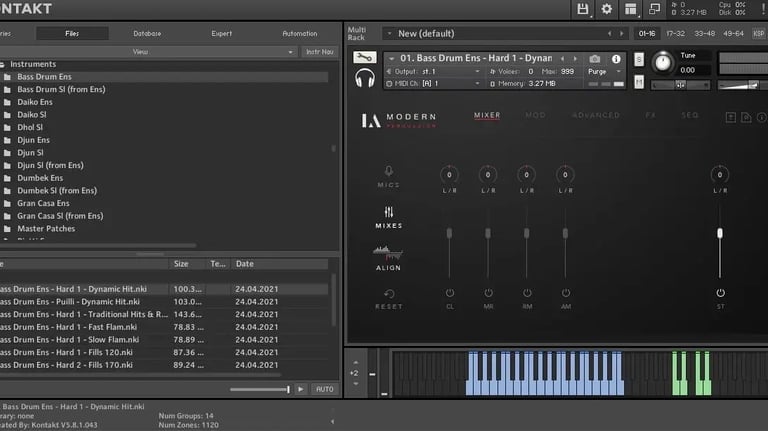Open the MIXES faders section
The width and height of the screenshot is (768, 431).
pyautogui.click(x=388, y=217)
